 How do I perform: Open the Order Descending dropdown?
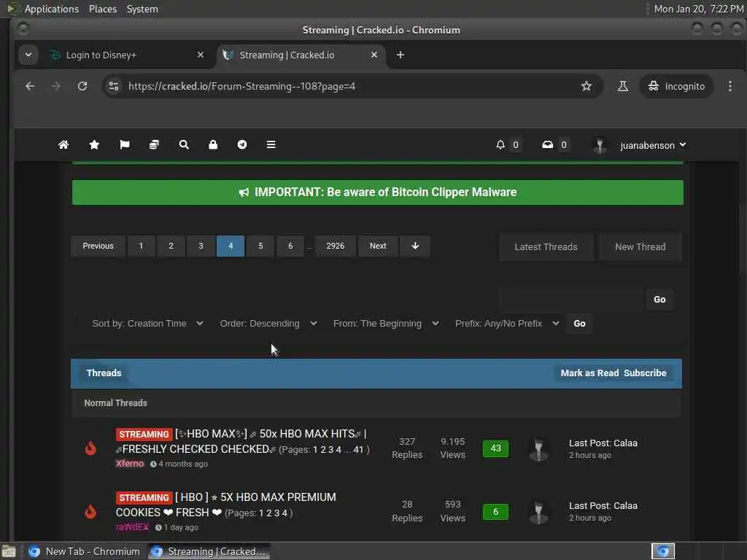tap(268, 324)
